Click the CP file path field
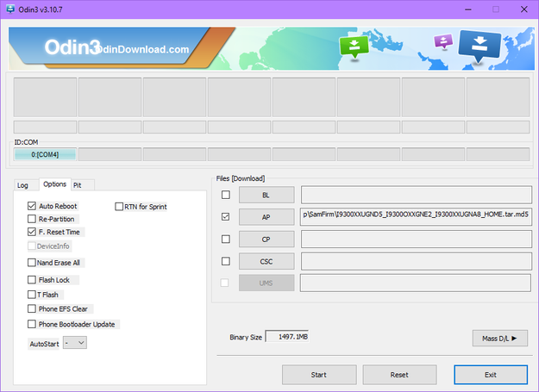This screenshot has height=392, width=539. [x=417, y=240]
